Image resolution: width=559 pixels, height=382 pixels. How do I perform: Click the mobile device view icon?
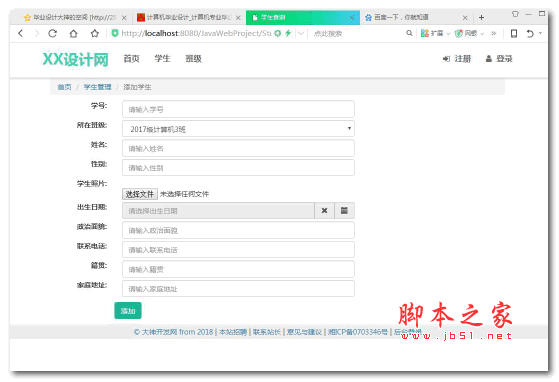coord(514,33)
